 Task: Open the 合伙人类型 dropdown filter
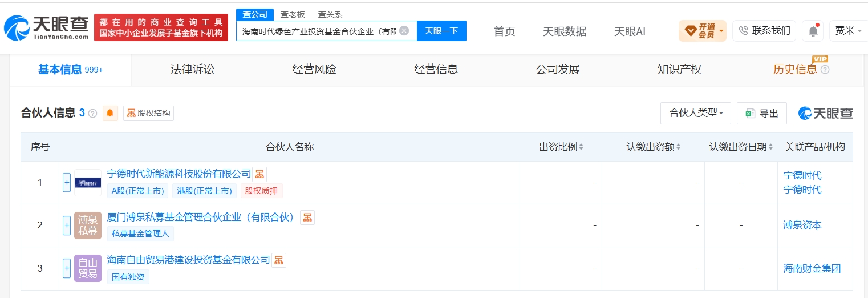click(696, 113)
